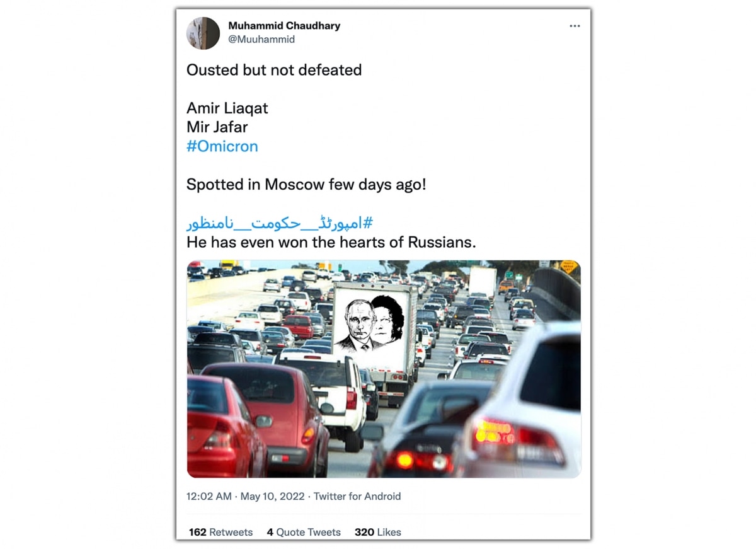The height and width of the screenshot is (549, 756).
Task: Open the Twitter for Android source link
Action: tap(357, 496)
